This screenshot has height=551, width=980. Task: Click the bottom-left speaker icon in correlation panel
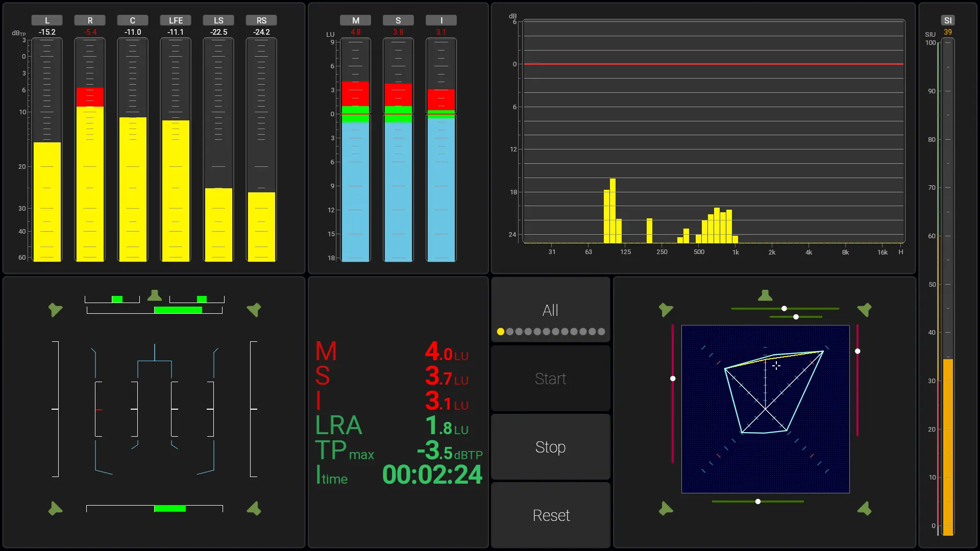coord(55,508)
